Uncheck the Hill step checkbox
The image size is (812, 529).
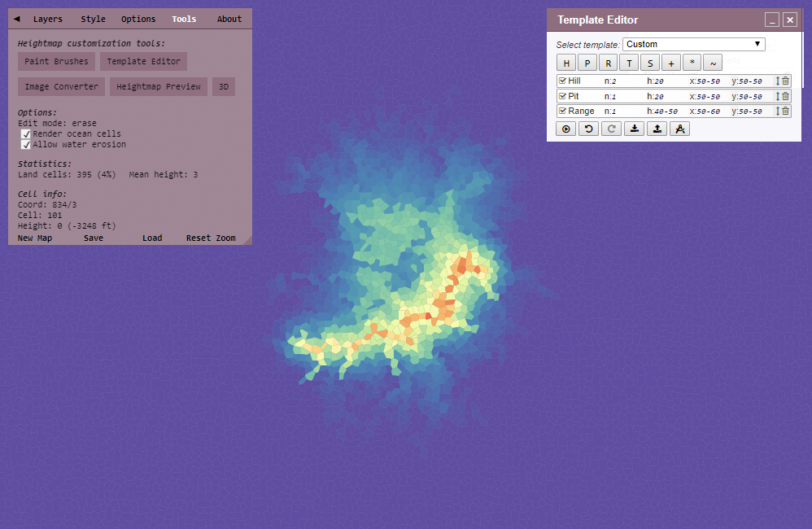(561, 80)
